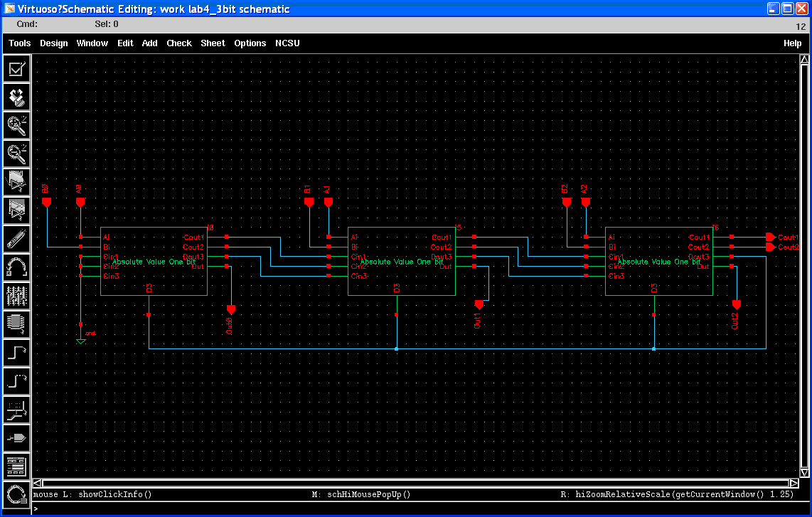Select the narrow Wire tool
This screenshot has width=812, height=517.
point(16,353)
